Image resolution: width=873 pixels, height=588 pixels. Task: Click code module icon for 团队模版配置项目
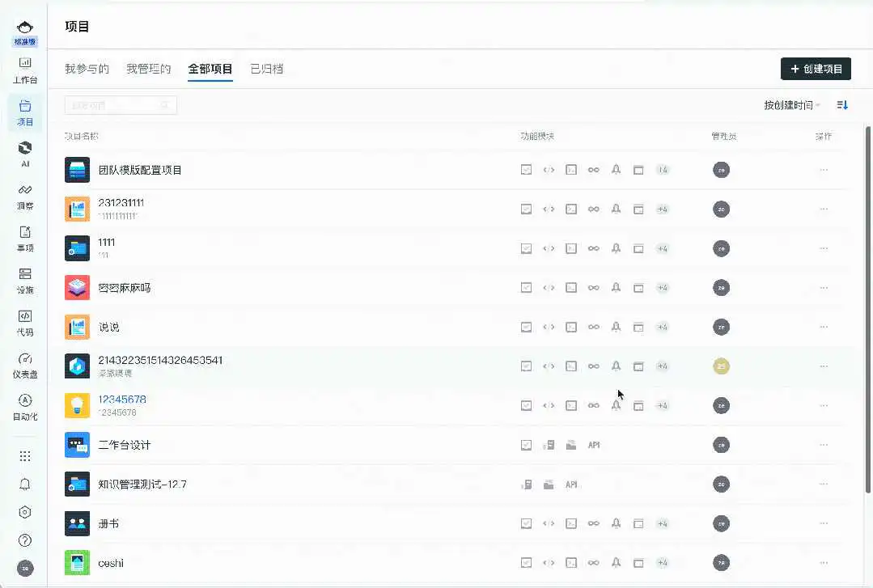549,170
